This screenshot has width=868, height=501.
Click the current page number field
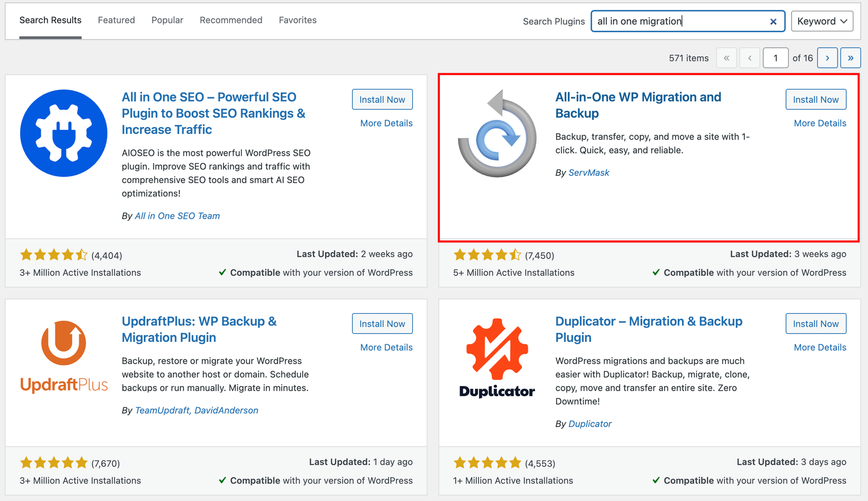click(775, 58)
